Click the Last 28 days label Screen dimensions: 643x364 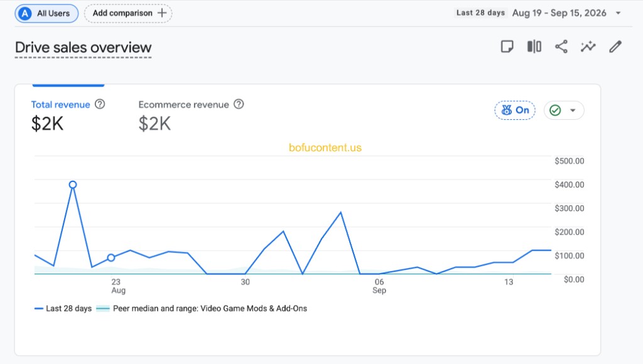(x=480, y=13)
